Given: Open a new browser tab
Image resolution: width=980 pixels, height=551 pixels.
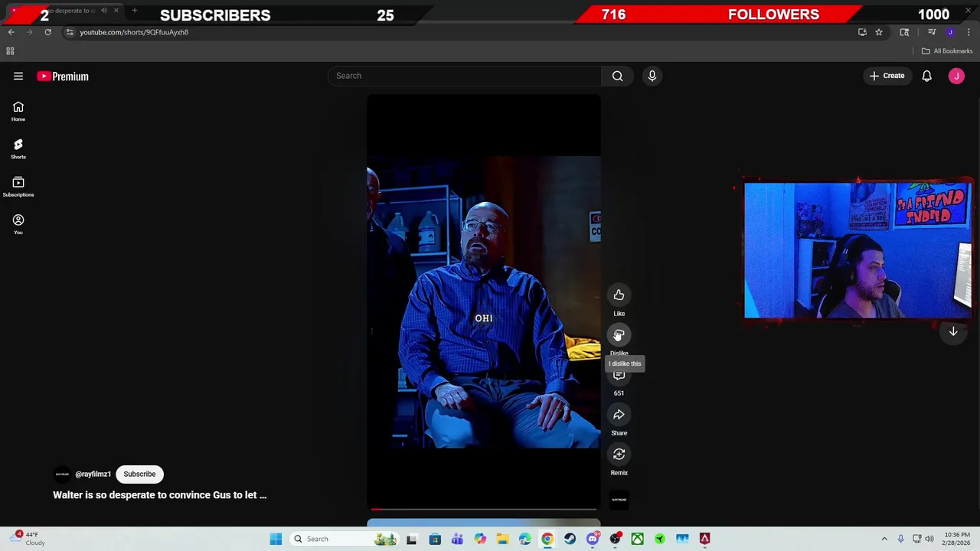Looking at the screenshot, I should point(134,11).
